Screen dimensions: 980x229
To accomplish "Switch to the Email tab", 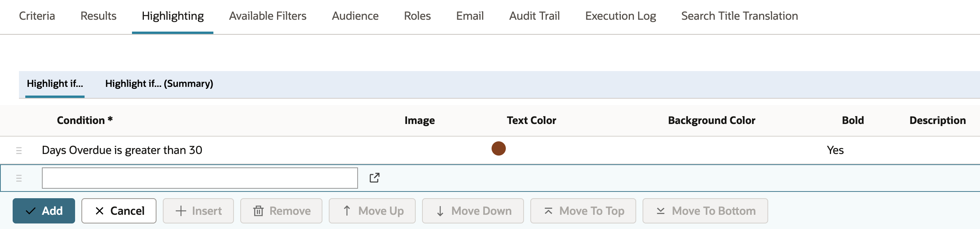I will tap(470, 16).
